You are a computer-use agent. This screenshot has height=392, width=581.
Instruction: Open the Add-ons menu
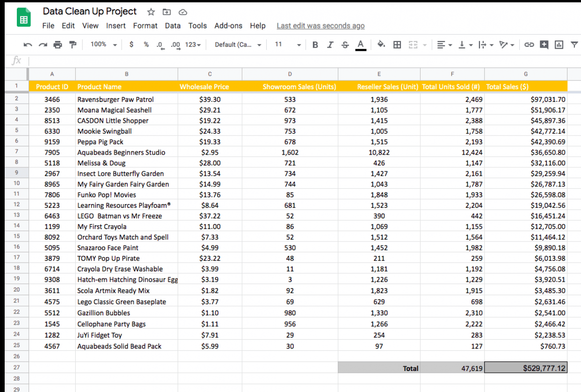click(228, 26)
